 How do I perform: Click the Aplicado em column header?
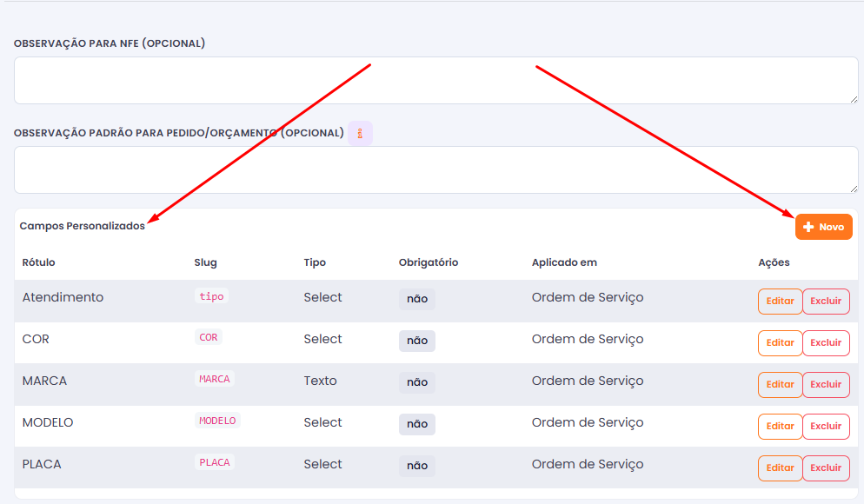tap(564, 262)
